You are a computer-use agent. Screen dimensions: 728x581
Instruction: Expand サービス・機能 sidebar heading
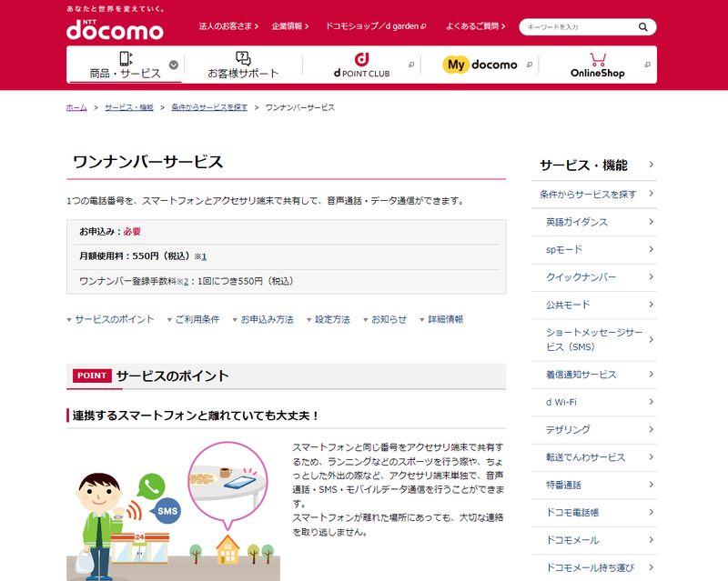tap(596, 165)
